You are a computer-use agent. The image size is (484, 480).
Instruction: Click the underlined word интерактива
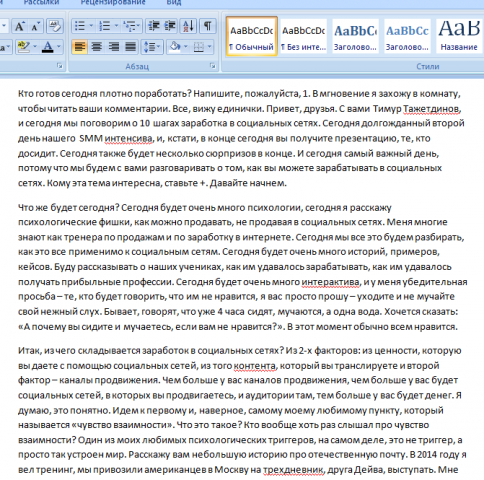click(x=331, y=282)
